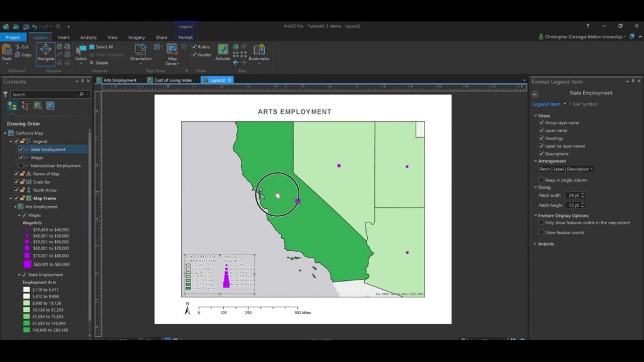Collapse the Legend tree item
Viewport: 644px width, 362px height.
(11, 141)
